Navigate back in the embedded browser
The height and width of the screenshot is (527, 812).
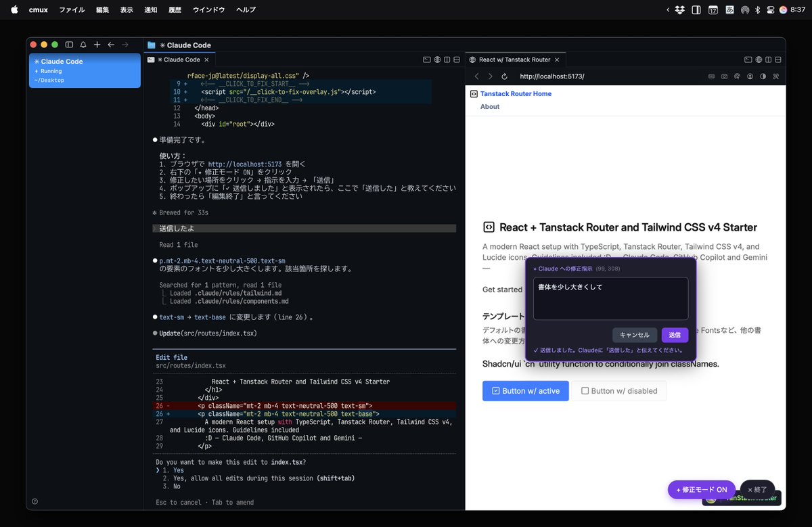(x=476, y=76)
